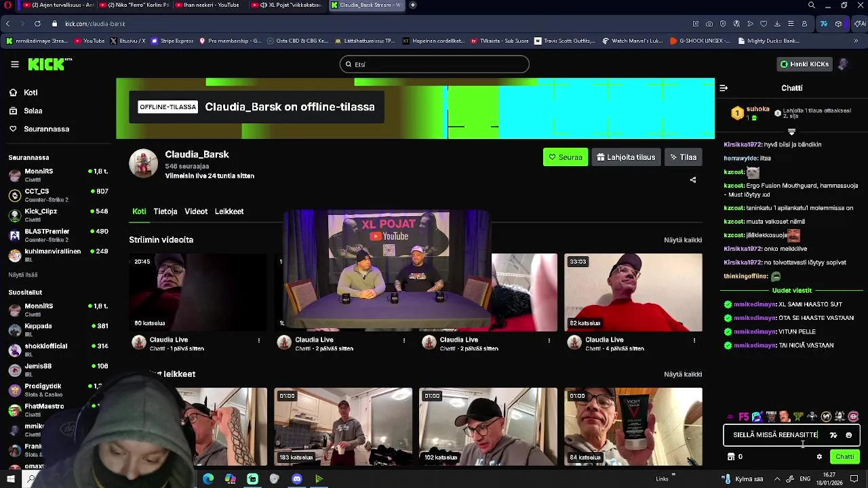
Task: Open Keppada in the Suositellut list
Action: [58, 329]
